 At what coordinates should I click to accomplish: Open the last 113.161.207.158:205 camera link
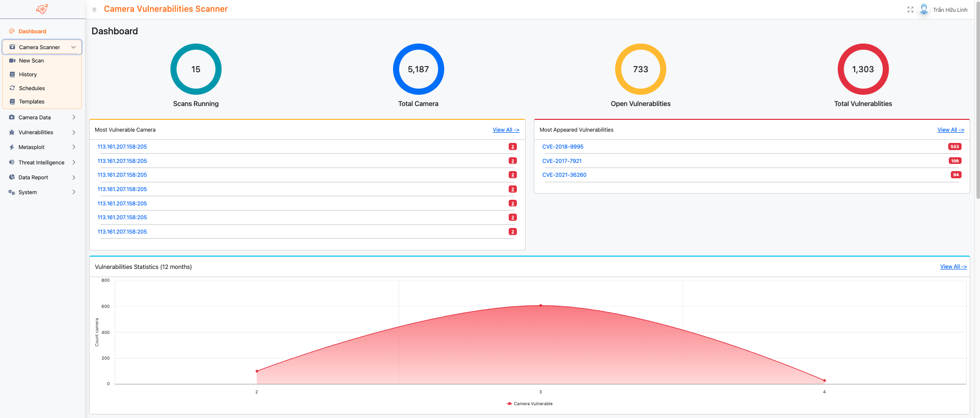122,232
